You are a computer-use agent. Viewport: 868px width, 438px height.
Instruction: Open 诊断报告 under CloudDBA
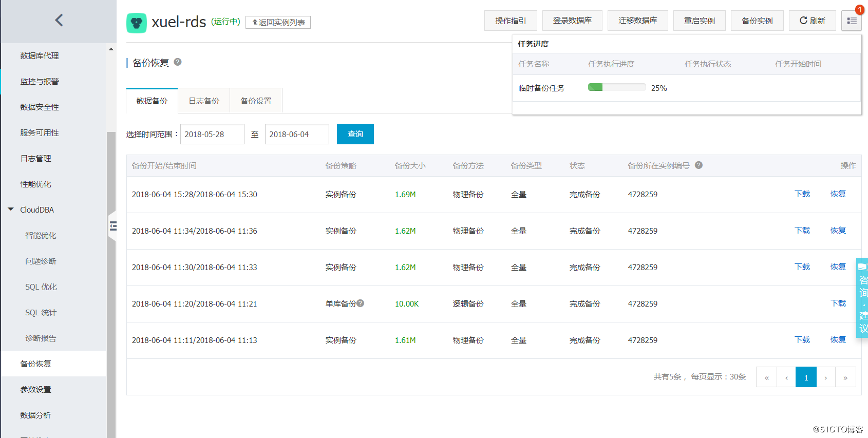[x=41, y=338]
